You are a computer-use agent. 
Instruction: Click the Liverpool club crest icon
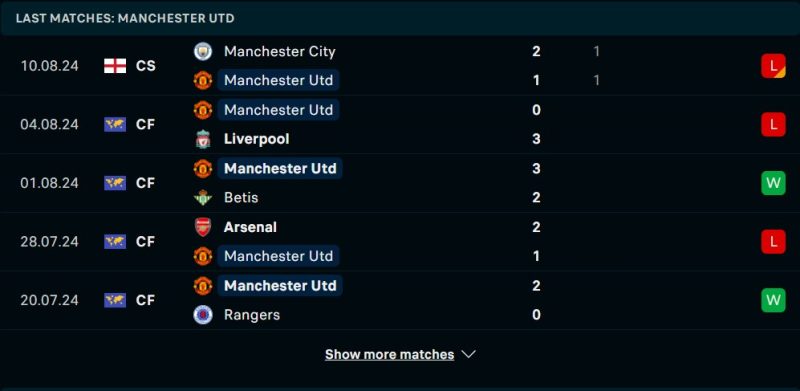[x=203, y=139]
